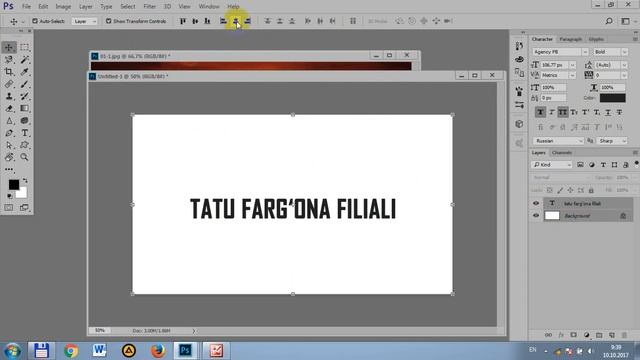Select the Rectangular Marquee tool

pos(24,47)
